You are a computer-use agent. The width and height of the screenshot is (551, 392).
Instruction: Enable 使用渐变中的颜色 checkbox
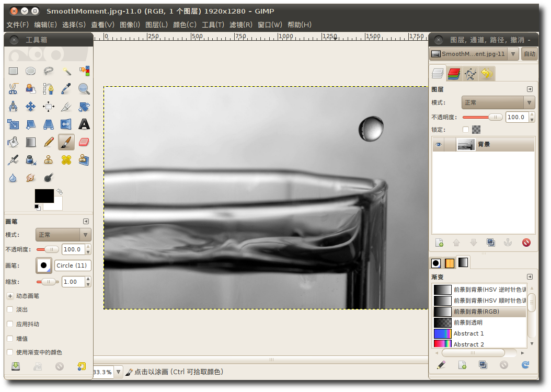pyautogui.click(x=10, y=352)
